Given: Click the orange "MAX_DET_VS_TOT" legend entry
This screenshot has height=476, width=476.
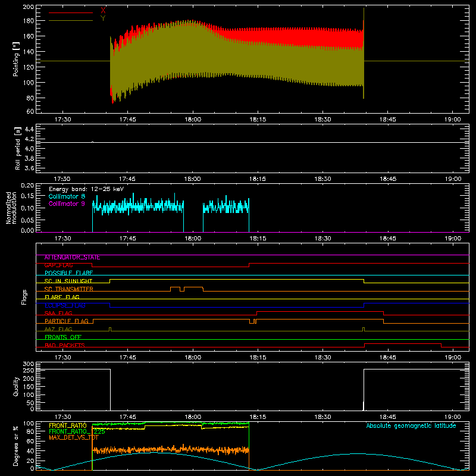Looking at the screenshot, I should tap(74, 438).
